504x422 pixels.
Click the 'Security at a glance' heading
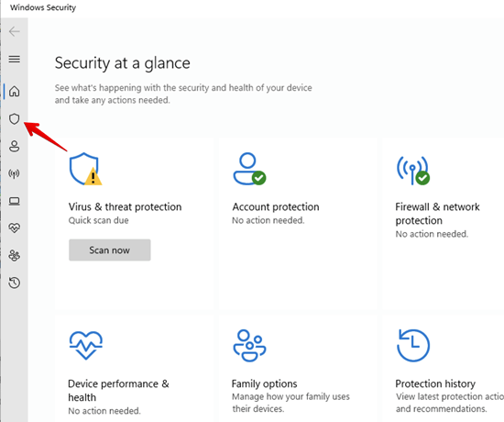click(123, 63)
